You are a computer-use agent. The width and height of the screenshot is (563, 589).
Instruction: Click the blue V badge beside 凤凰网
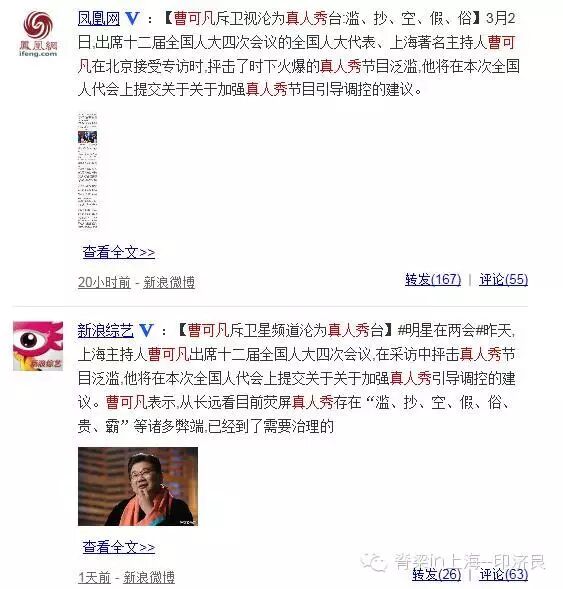pyautogui.click(x=132, y=18)
